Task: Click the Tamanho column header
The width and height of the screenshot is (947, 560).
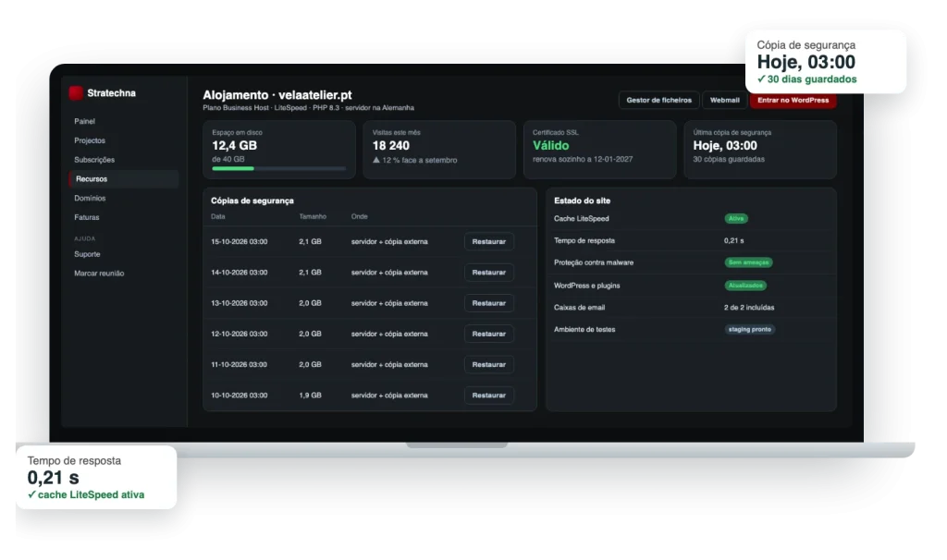Action: click(x=313, y=216)
